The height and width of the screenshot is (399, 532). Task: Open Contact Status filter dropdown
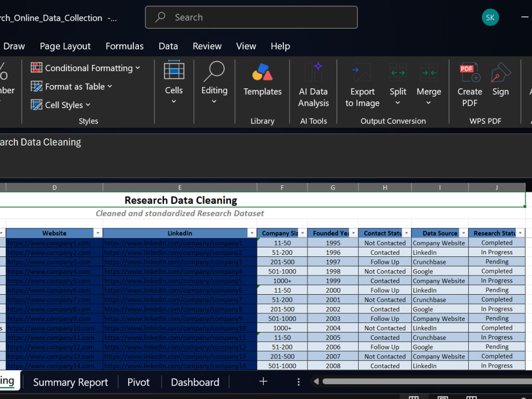tap(406, 233)
